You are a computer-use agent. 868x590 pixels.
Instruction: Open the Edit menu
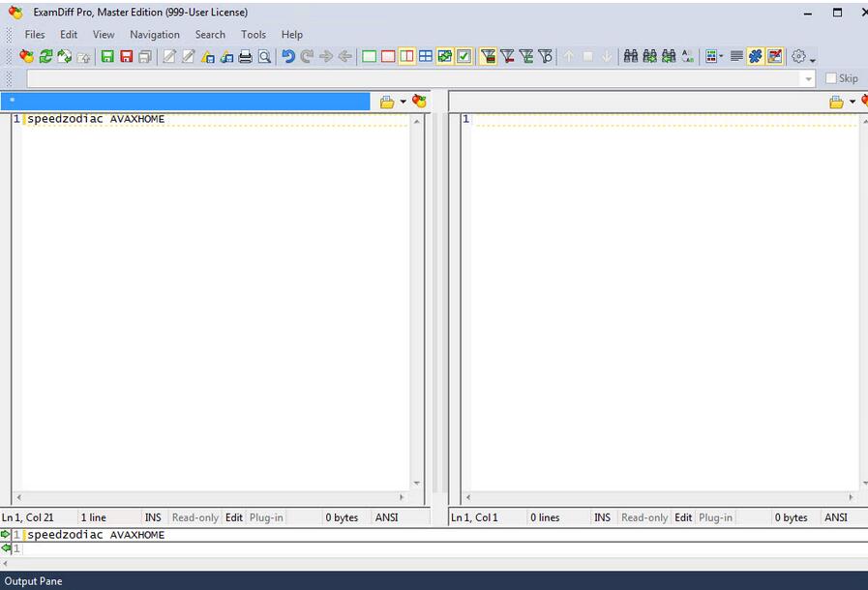tap(69, 34)
